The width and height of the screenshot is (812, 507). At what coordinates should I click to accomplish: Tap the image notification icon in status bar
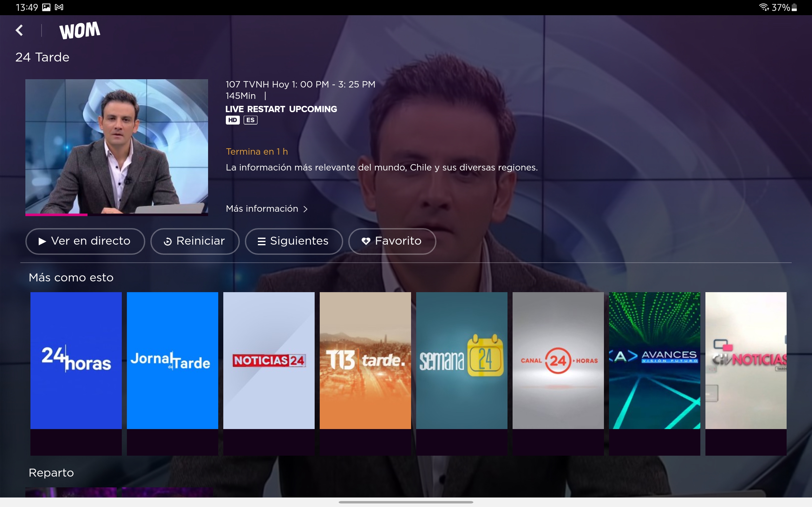coord(46,7)
